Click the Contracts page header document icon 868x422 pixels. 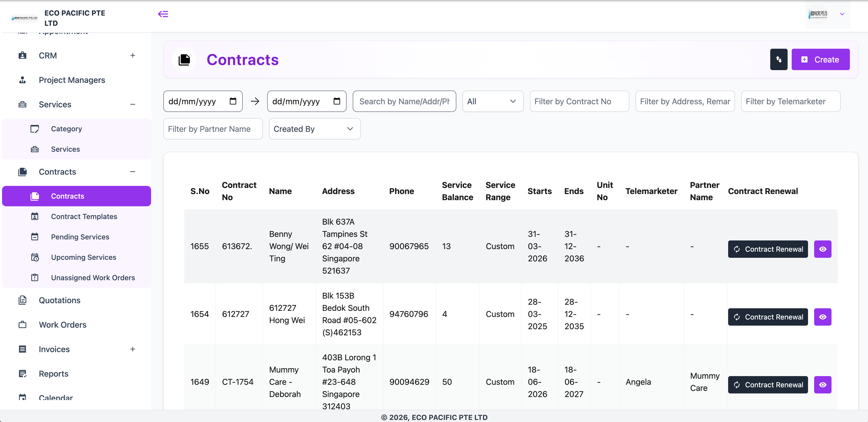(x=184, y=60)
